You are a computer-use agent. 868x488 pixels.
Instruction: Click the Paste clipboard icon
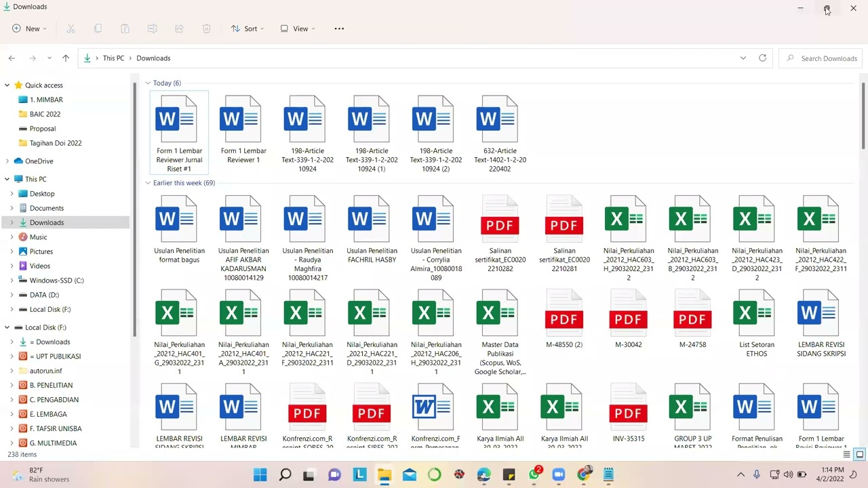125,28
